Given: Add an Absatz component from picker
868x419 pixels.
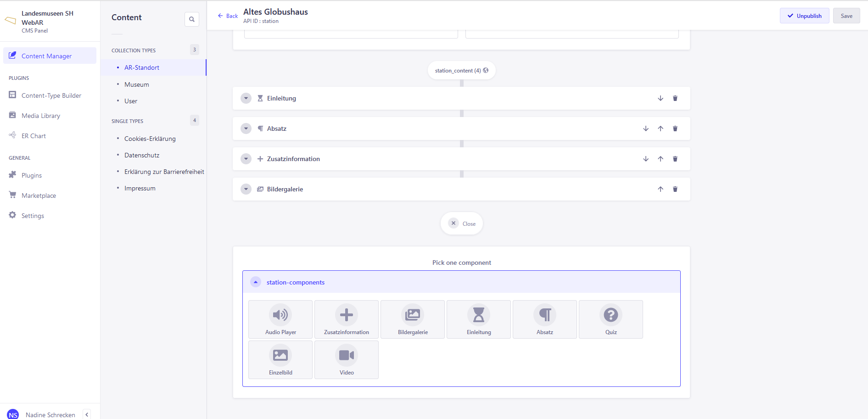Looking at the screenshot, I should pyautogui.click(x=545, y=319).
